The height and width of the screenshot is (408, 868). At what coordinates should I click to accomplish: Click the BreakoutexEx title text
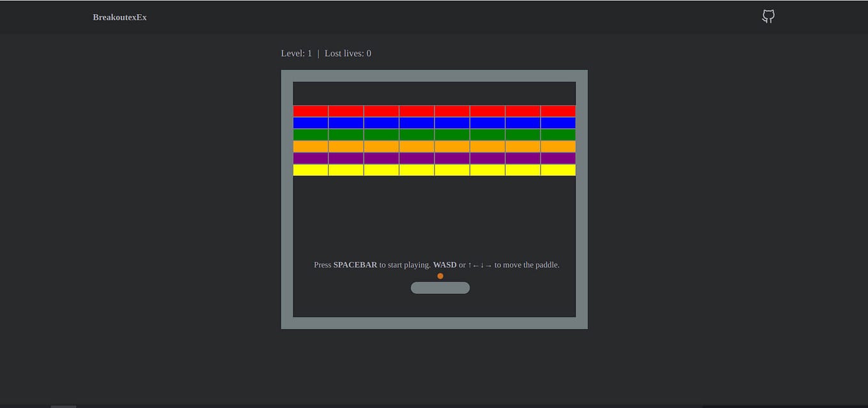(119, 17)
